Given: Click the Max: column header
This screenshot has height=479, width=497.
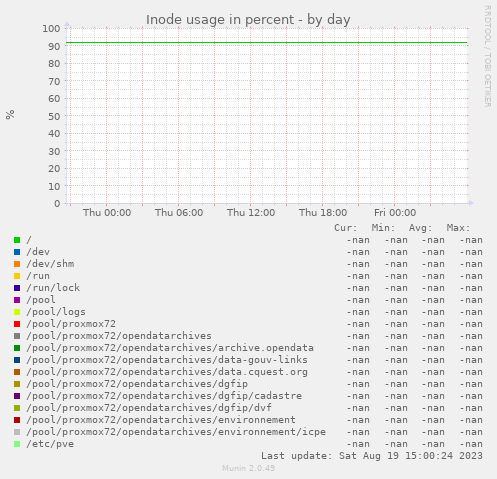Looking at the screenshot, I should (x=458, y=228).
